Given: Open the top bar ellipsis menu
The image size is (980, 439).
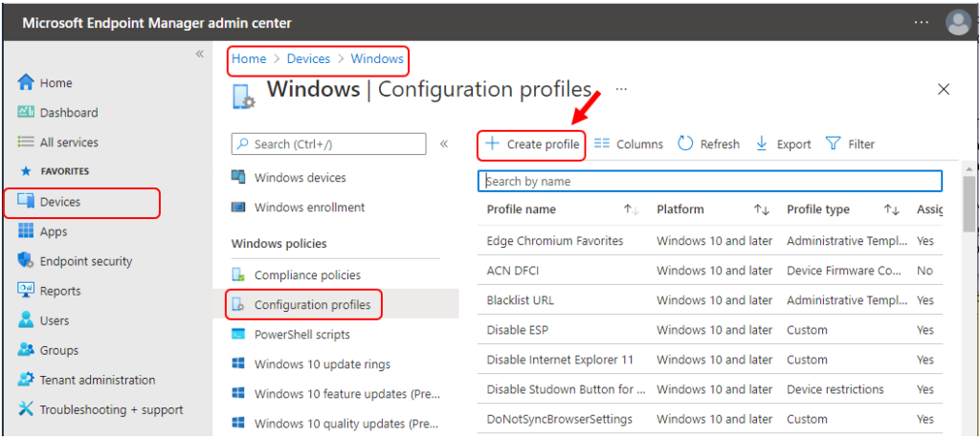Looking at the screenshot, I should [x=922, y=22].
